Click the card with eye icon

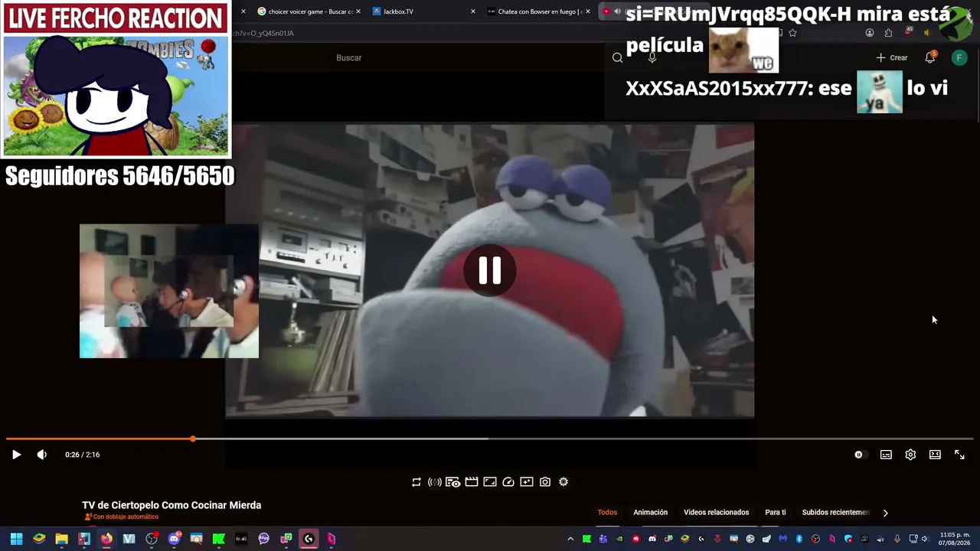coord(453,482)
